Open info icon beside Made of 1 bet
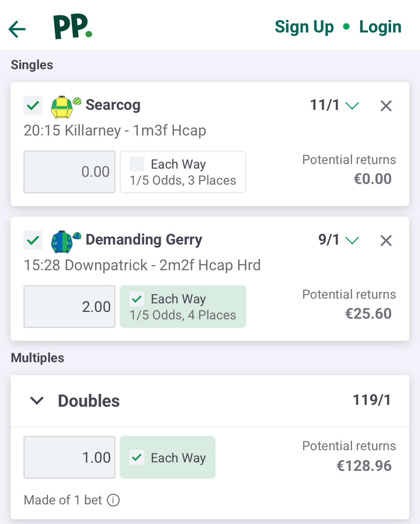The width and height of the screenshot is (420, 524). tap(113, 500)
